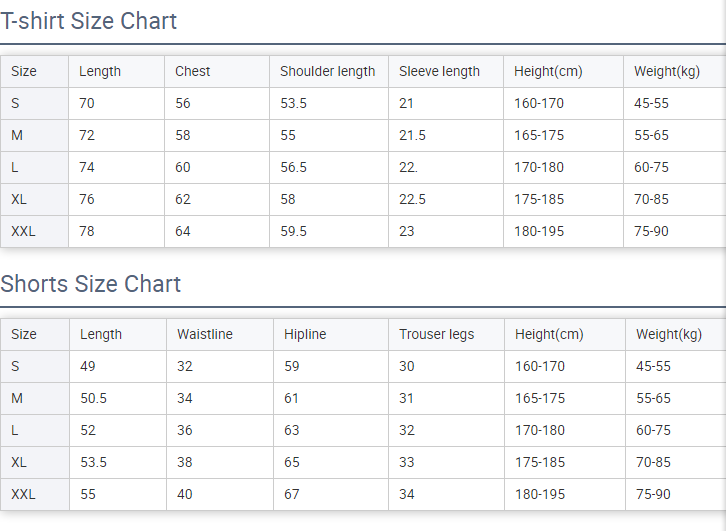726x531 pixels.
Task: Click T-shirt XXL size row label
Action: coord(23,231)
